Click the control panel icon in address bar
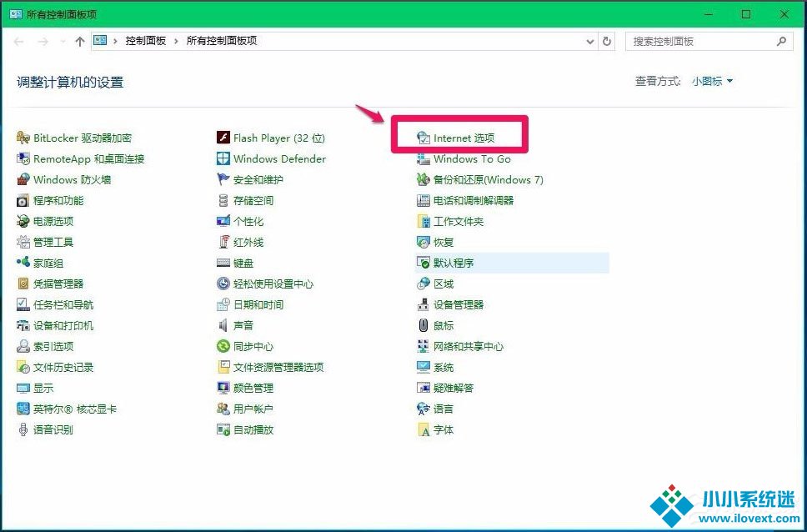Image resolution: width=807 pixels, height=532 pixels. click(100, 41)
